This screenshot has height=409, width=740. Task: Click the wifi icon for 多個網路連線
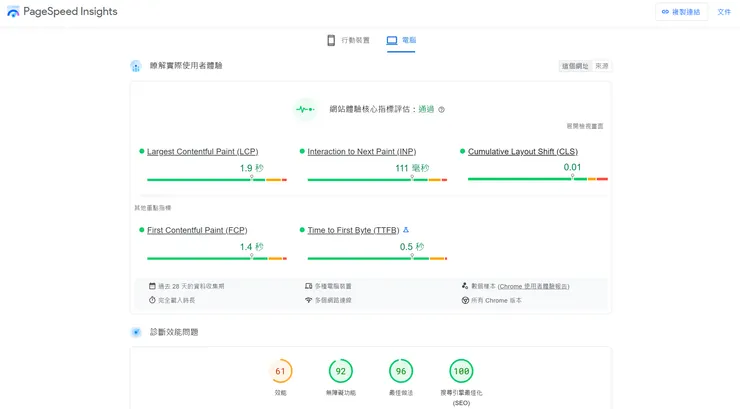coord(309,300)
